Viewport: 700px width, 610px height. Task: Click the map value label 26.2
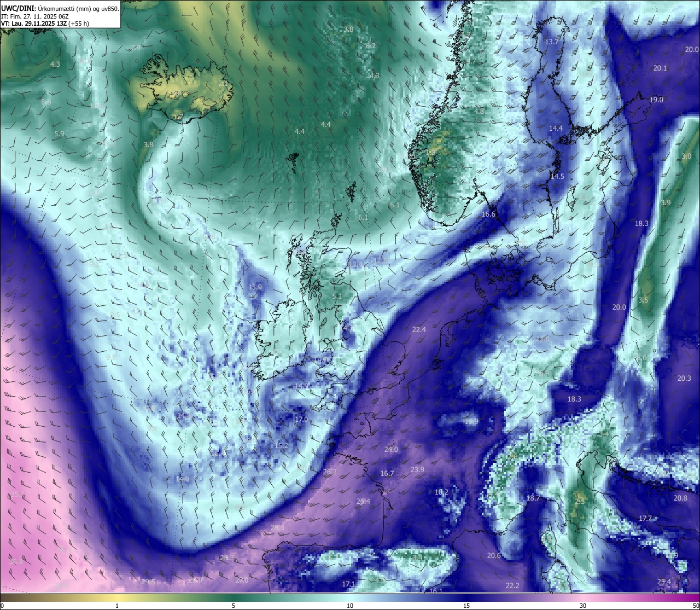coord(330,472)
